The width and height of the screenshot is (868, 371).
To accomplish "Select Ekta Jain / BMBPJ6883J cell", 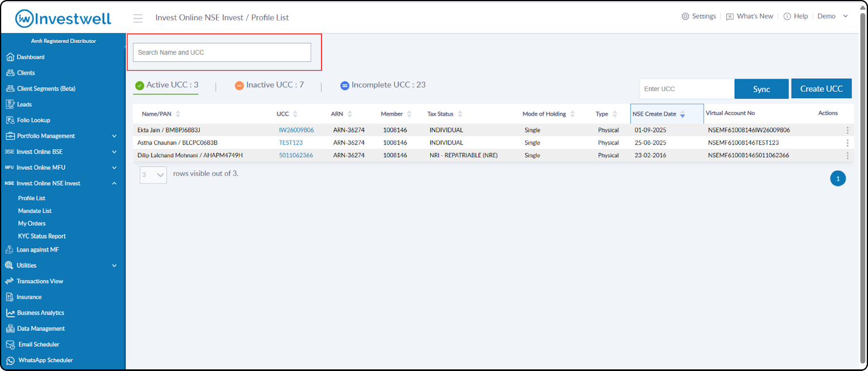I will coord(169,130).
